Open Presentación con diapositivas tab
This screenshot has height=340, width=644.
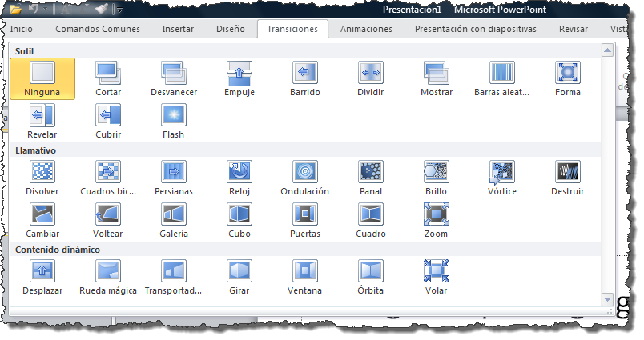pyautogui.click(x=476, y=29)
